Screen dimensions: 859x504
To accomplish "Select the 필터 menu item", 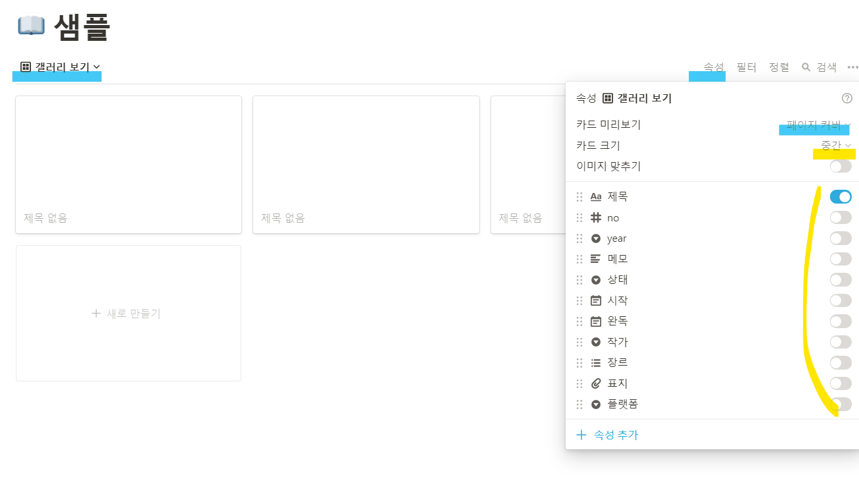I will point(746,67).
